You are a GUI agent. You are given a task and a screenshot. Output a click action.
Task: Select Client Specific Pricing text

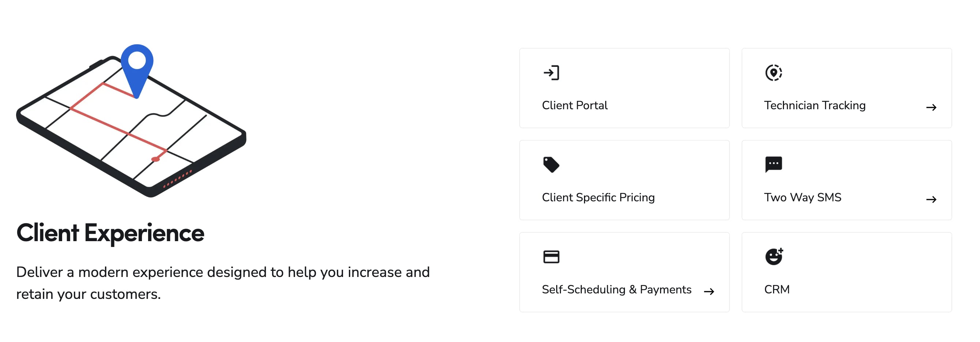[x=598, y=197]
